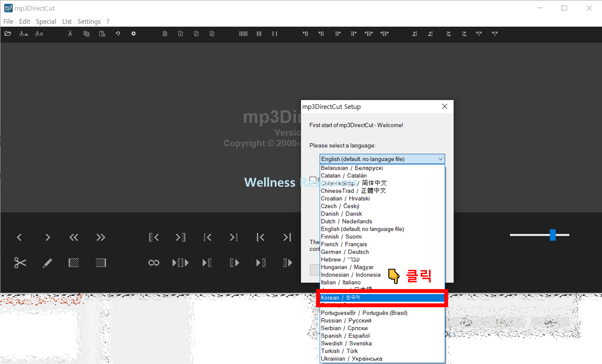Open file with the folder toolbar icon
This screenshot has height=364, width=602.
[x=8, y=34]
